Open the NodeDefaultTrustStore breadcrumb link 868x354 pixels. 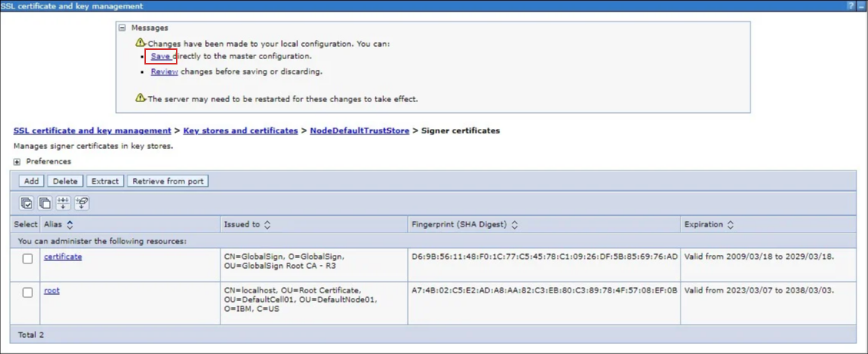point(359,131)
